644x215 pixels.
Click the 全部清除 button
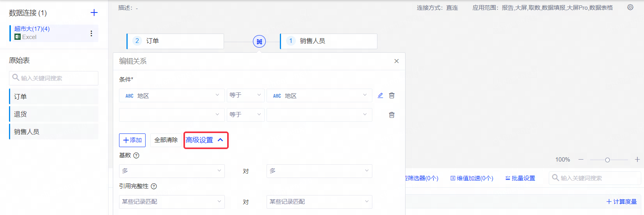tap(166, 140)
